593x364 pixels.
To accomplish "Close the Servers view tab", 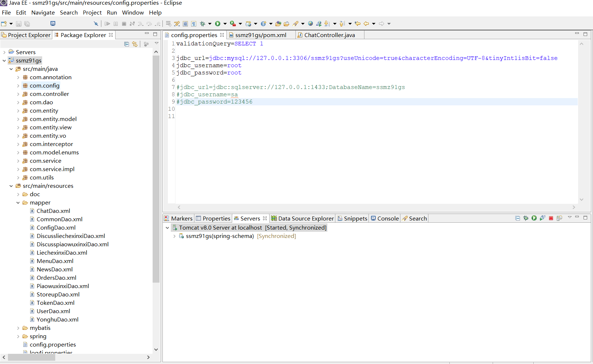I will [265, 218].
